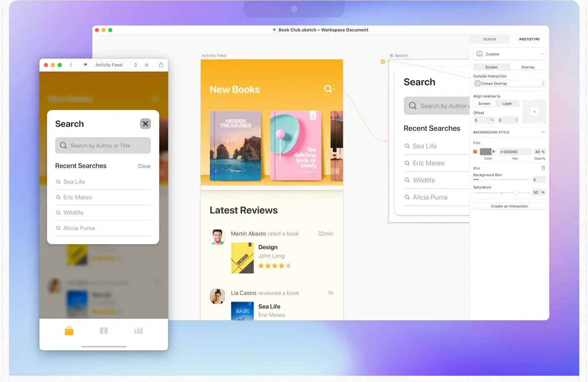
Task: Click the Clear link for recent searches
Action: tap(144, 166)
